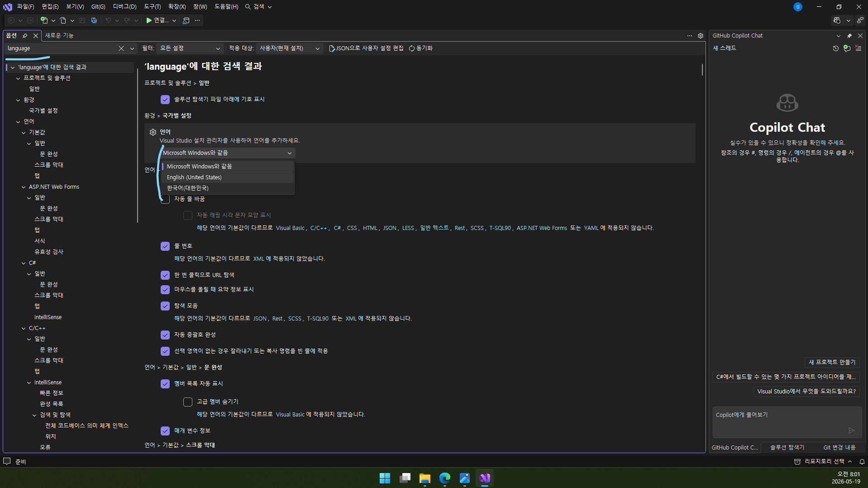Switch to the 솔루션 탐색기 tab
This screenshot has width=868, height=488.
click(787, 448)
